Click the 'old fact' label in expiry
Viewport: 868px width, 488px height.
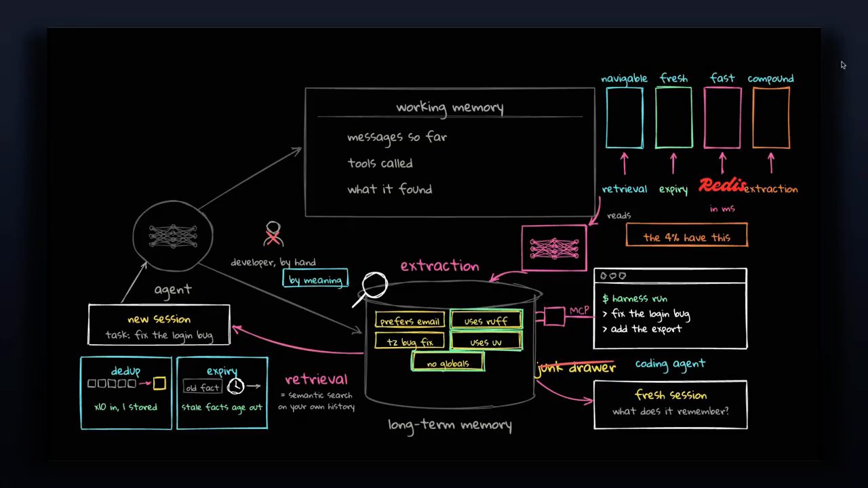pyautogui.click(x=202, y=388)
